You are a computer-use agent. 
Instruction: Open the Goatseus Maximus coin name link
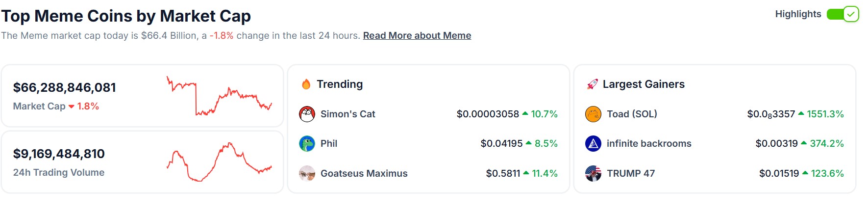[x=364, y=173]
